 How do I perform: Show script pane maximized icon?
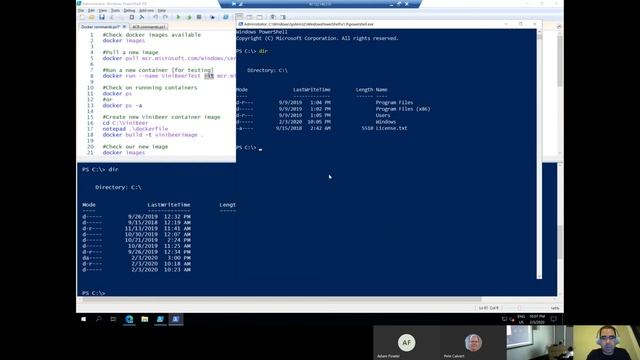click(260, 17)
